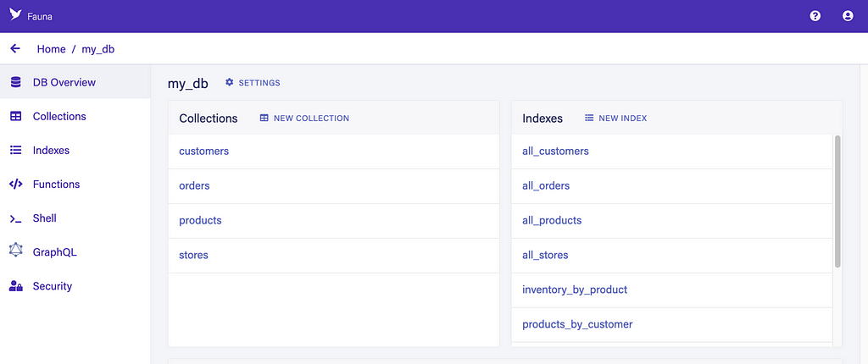Go to Indexes in sidebar
The image size is (868, 364).
(x=51, y=151)
